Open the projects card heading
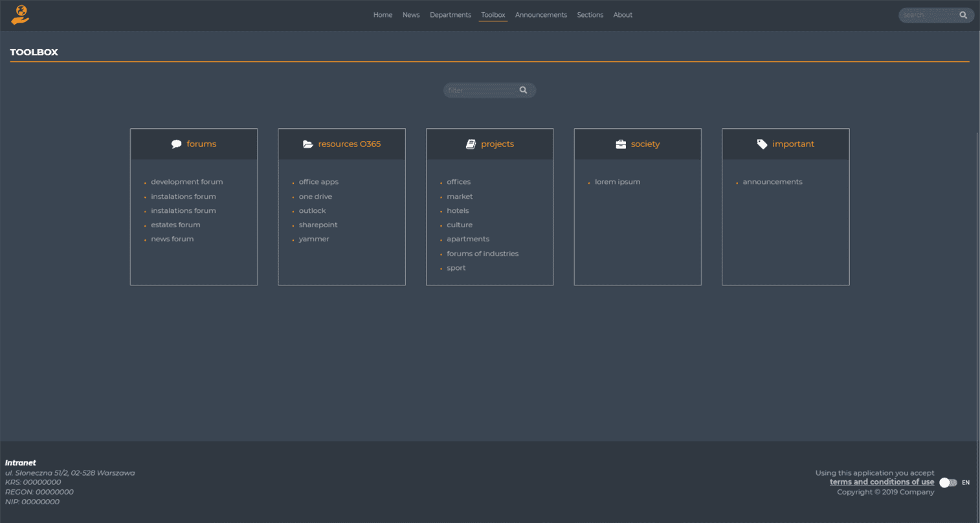Screen dimensions: 980x523 click(x=497, y=144)
